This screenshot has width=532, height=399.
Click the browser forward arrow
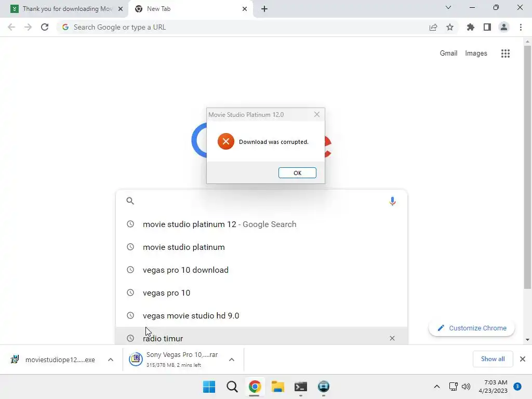pos(28,27)
